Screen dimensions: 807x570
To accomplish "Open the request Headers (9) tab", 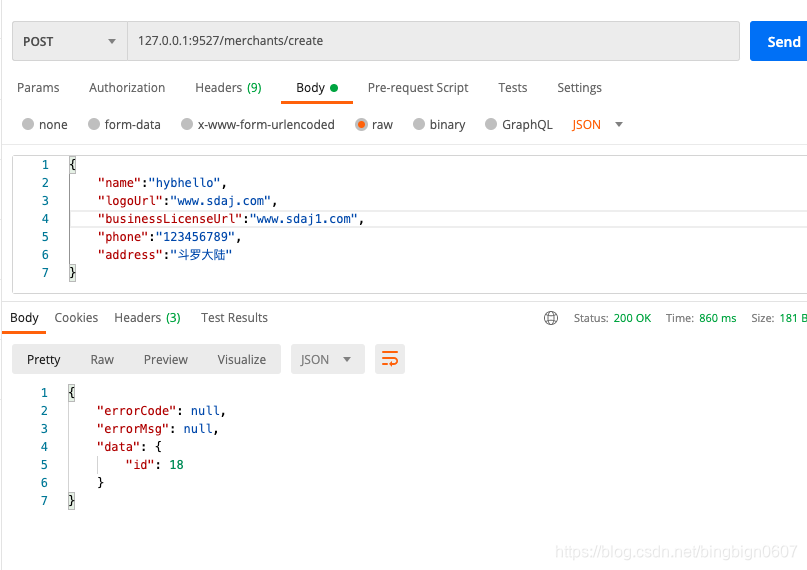I will (x=228, y=87).
